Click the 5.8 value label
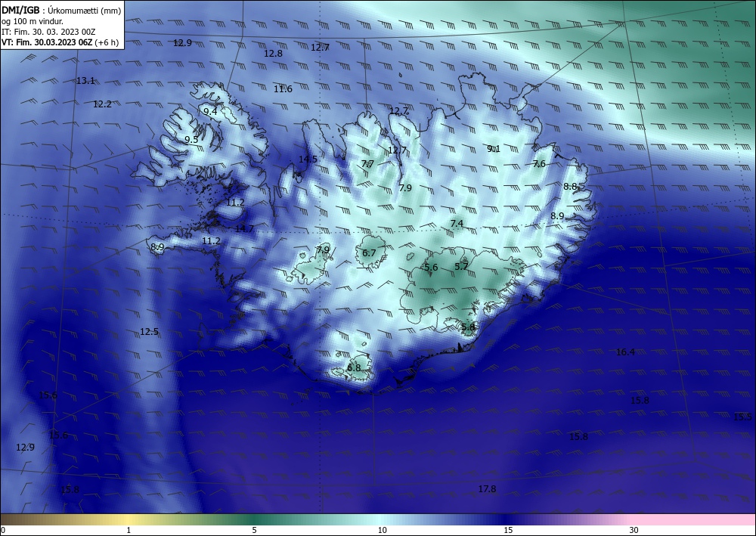Screen dimensions: 756x536 (x=468, y=327)
